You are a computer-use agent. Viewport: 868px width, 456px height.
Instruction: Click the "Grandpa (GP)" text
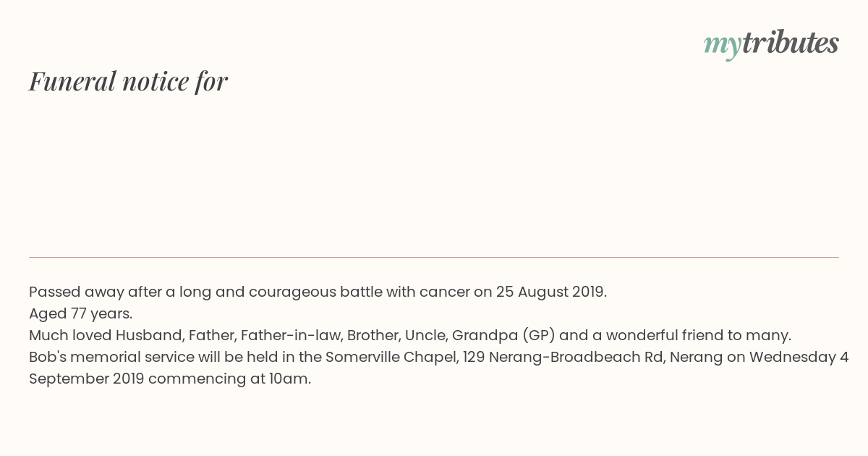click(x=503, y=336)
